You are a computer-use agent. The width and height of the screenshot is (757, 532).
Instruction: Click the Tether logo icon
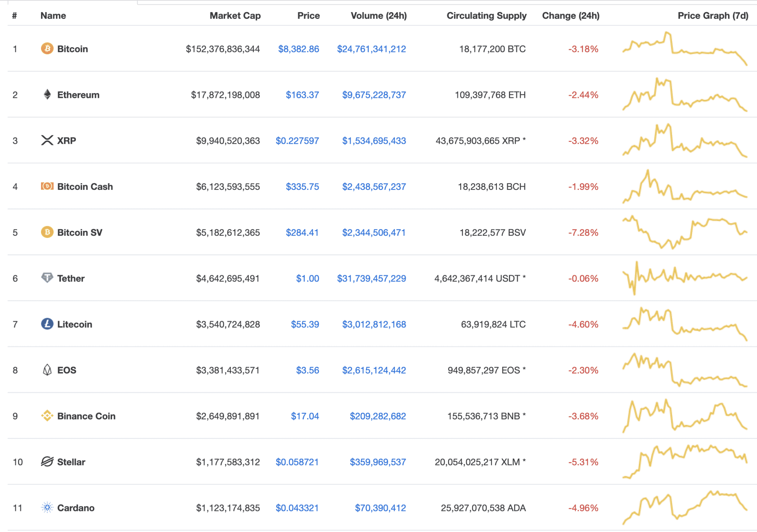(x=47, y=278)
